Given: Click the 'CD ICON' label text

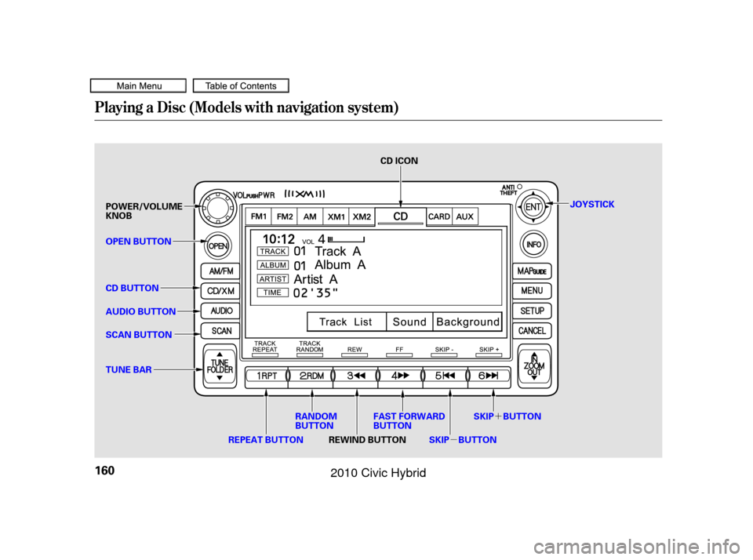Looking at the screenshot, I should pos(399,161).
